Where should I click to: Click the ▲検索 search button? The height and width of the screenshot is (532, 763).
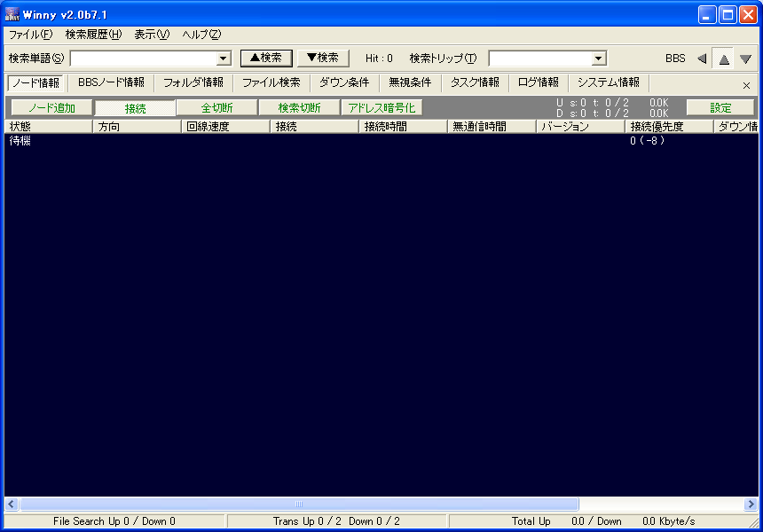click(266, 58)
